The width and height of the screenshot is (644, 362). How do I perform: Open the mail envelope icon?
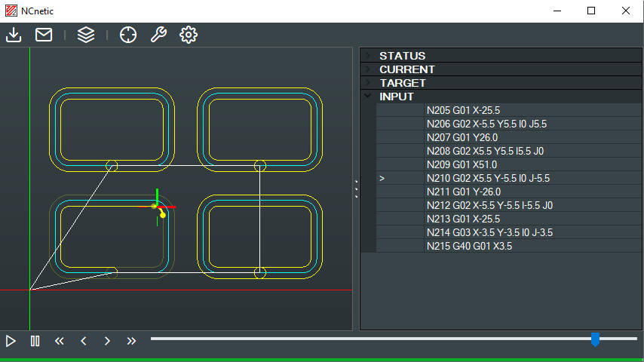pyautogui.click(x=44, y=35)
